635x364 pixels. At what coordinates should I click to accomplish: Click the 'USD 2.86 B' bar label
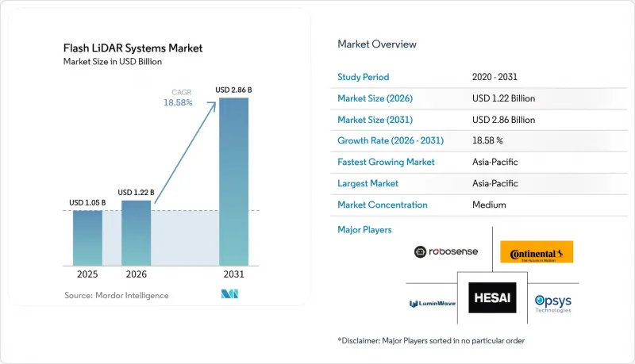tap(233, 90)
